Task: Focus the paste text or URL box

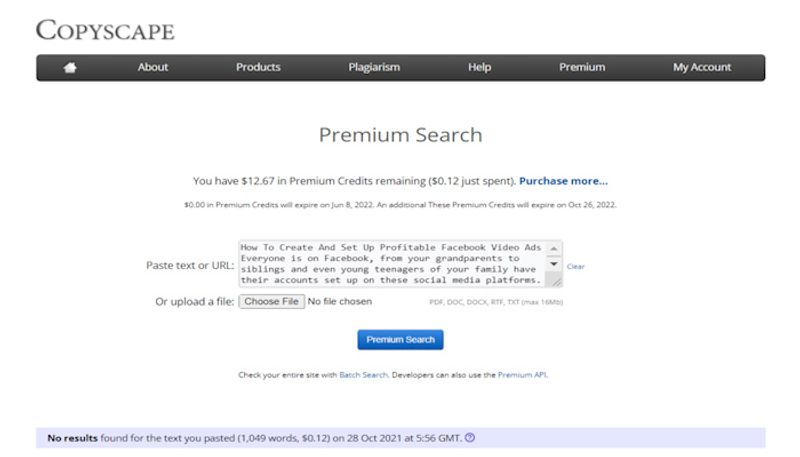Action: click(393, 264)
